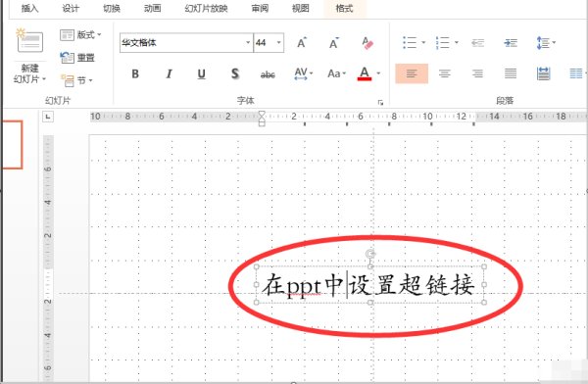
Task: Apply bullet list icon
Action: [x=410, y=42]
